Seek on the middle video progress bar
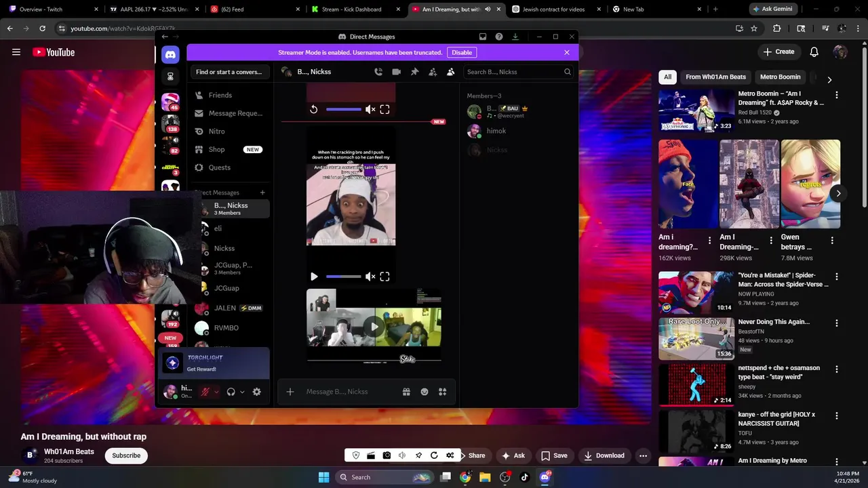 point(344,277)
